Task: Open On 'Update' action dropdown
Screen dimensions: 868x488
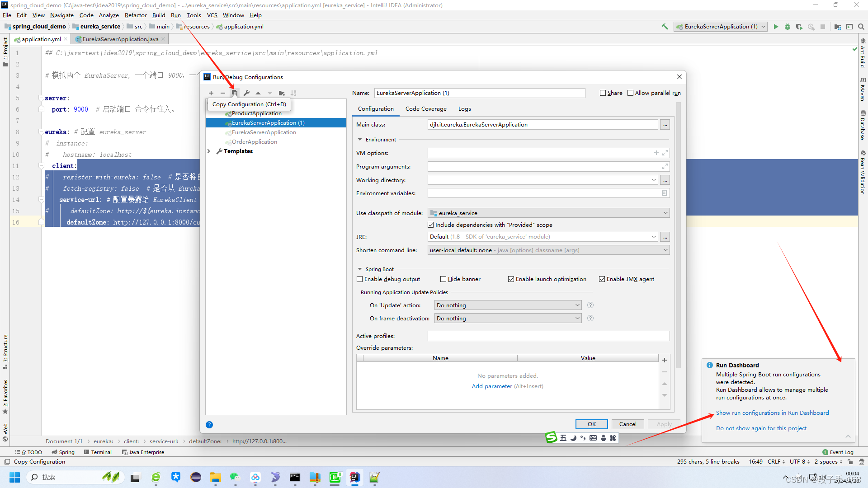Action: pyautogui.click(x=508, y=305)
